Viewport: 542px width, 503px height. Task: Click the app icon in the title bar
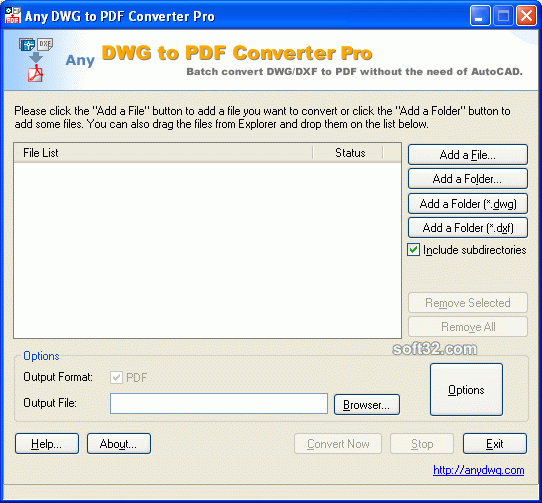click(13, 16)
